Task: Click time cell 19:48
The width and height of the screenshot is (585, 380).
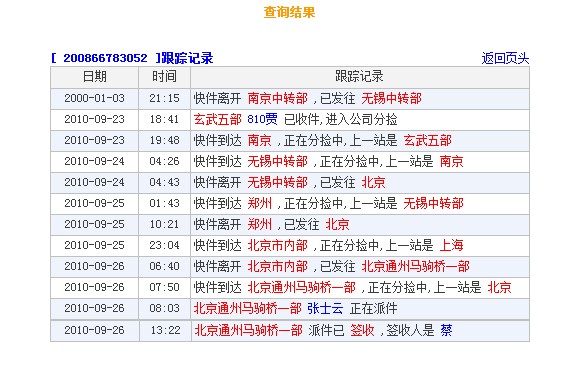Action: click(x=164, y=140)
